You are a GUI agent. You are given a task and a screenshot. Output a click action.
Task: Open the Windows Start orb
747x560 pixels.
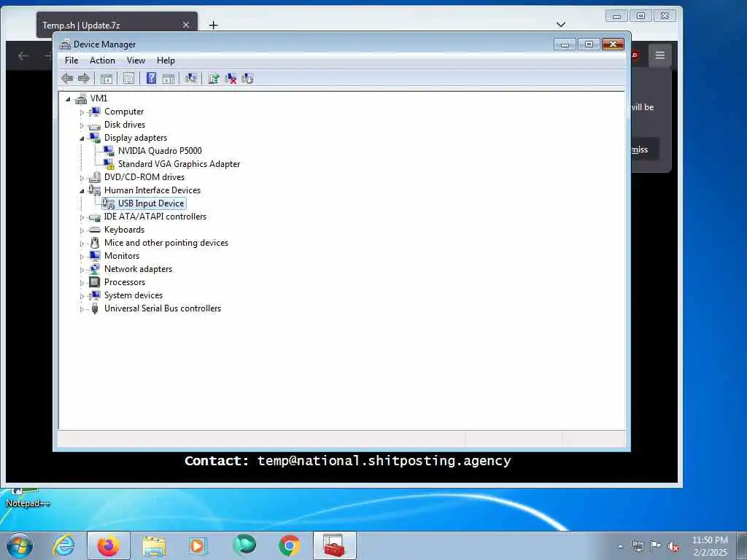(x=20, y=545)
